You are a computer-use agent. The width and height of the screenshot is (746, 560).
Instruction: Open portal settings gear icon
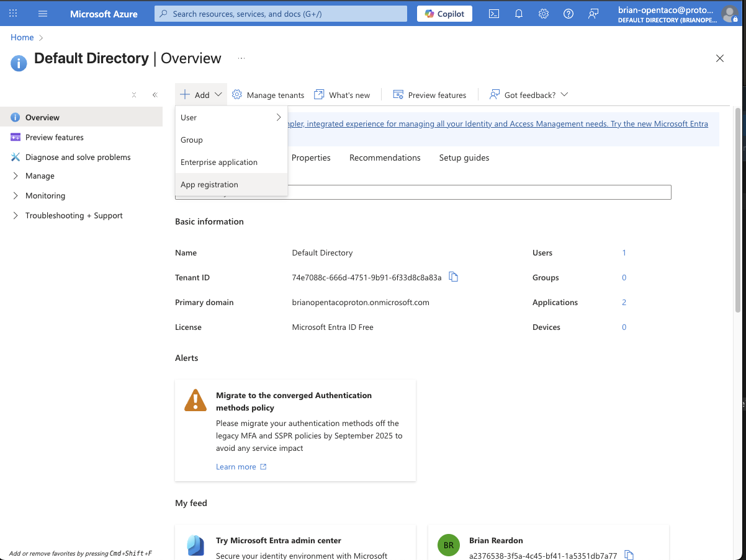pyautogui.click(x=544, y=14)
